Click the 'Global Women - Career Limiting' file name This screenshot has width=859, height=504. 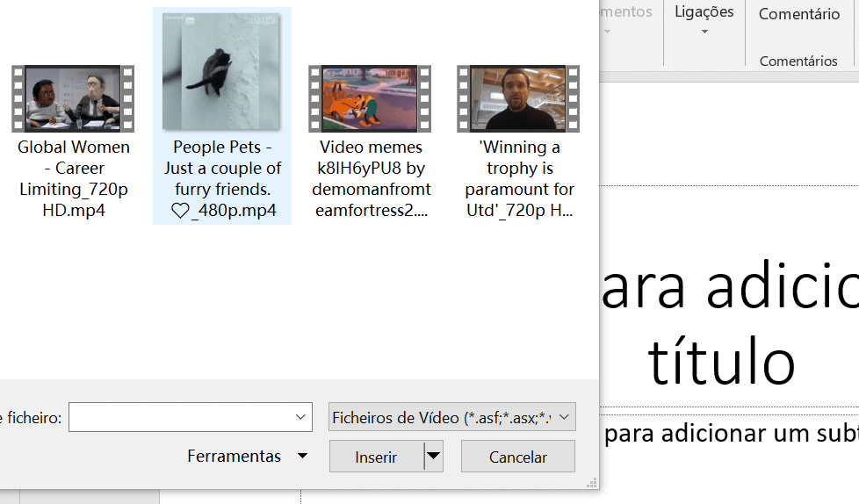tap(74, 178)
